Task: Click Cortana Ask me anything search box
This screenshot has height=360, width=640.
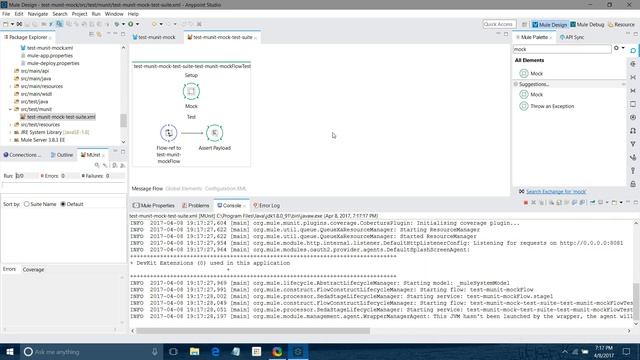Action: pos(91,351)
